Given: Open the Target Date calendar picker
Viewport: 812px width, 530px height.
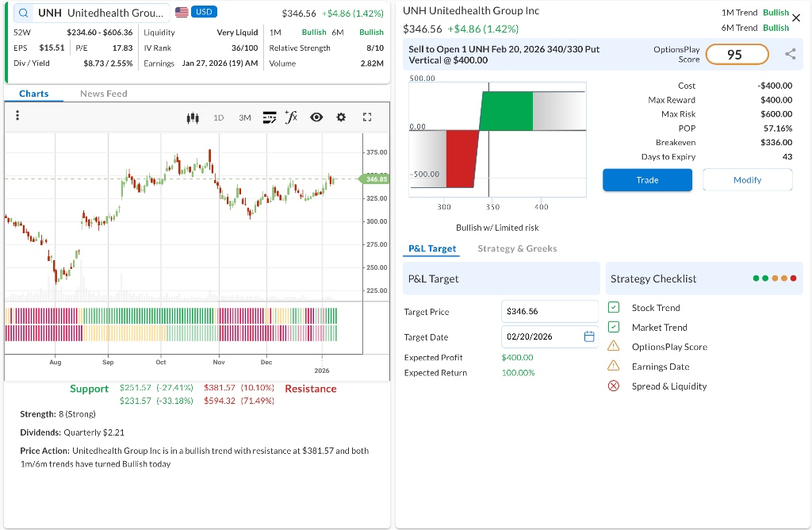Looking at the screenshot, I should pyautogui.click(x=589, y=336).
